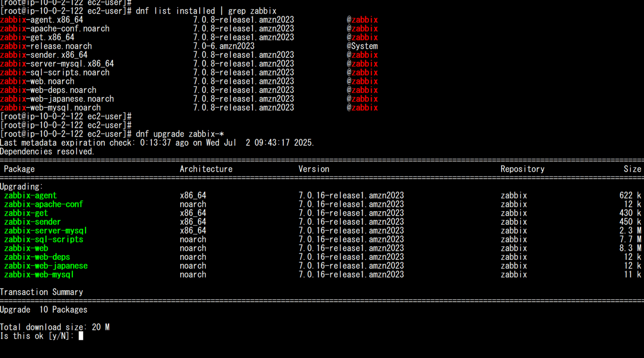
Task: Select green zabbix-server-mysql in upgrade list
Action: [x=46, y=230]
